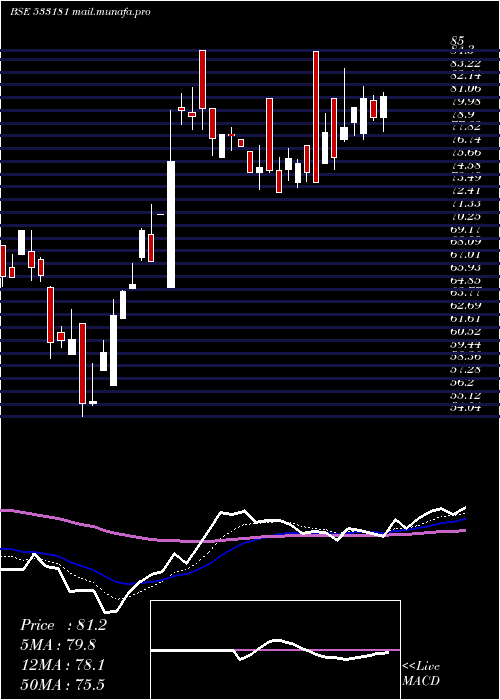Select the 12MA : 78.1 readout
Screen dimensions: 500x700
point(63,665)
